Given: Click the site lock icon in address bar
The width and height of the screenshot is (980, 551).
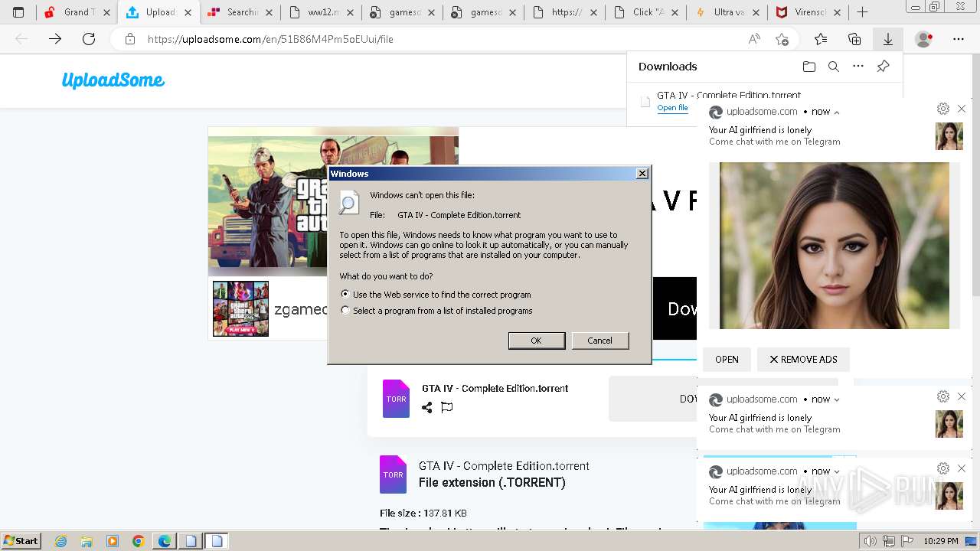Looking at the screenshot, I should coord(130,39).
